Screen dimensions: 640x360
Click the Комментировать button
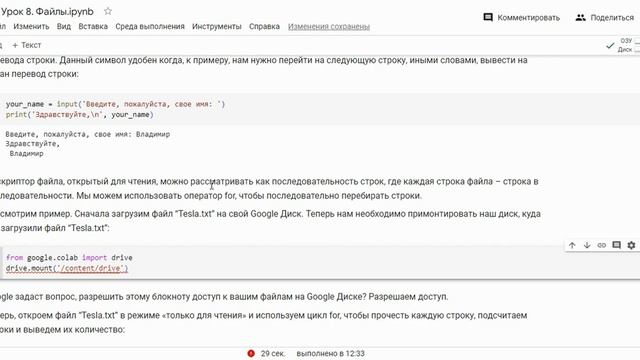pos(522,18)
